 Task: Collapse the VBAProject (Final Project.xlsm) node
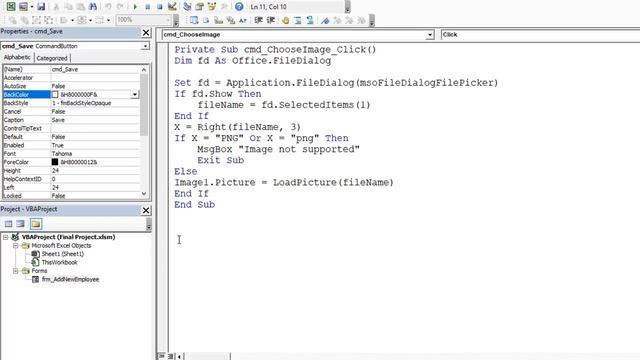[6, 237]
